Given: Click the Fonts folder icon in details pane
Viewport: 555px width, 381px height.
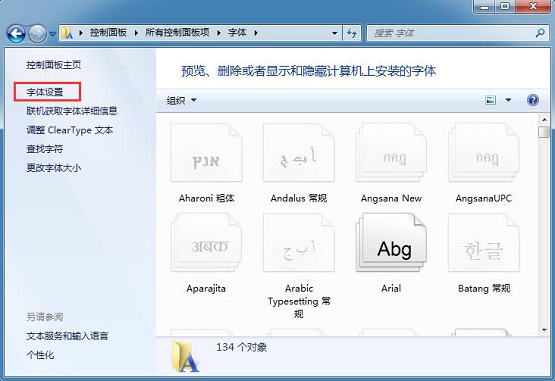Looking at the screenshot, I should tap(185, 357).
